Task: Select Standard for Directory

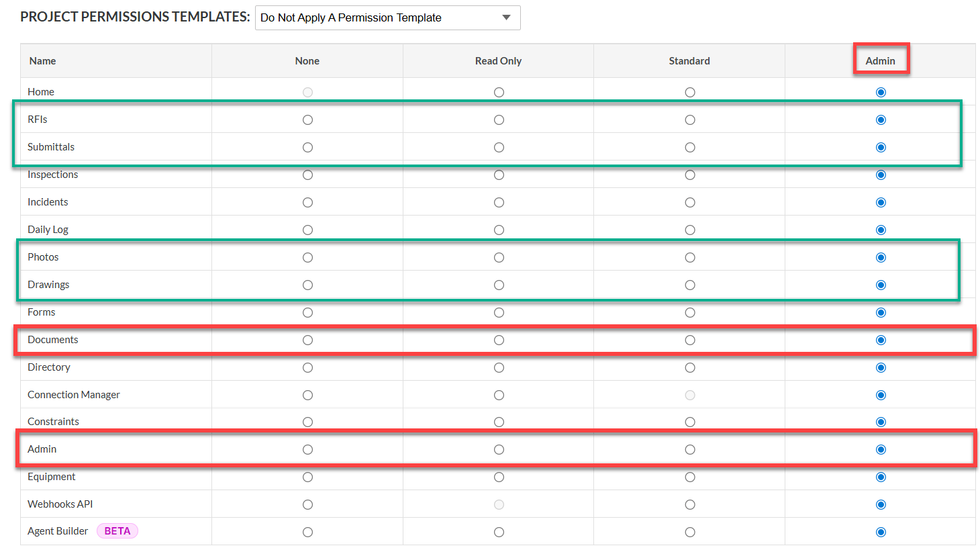Action: 690,368
